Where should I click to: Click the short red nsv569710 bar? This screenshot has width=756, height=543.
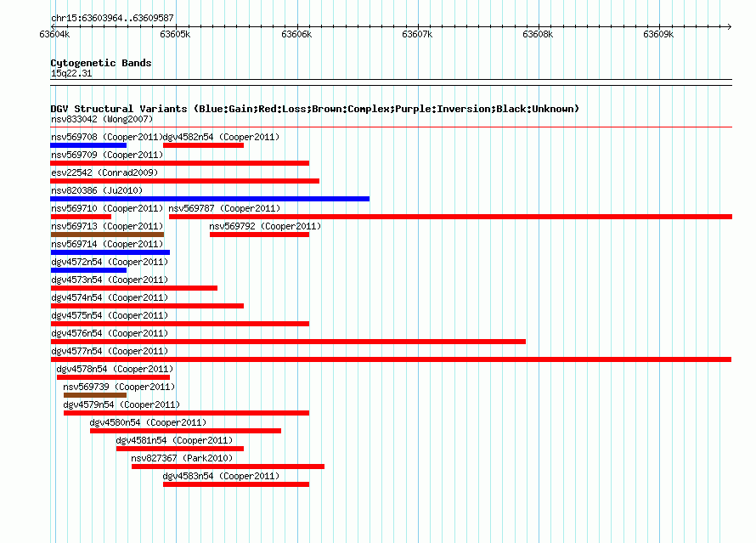pos(81,217)
